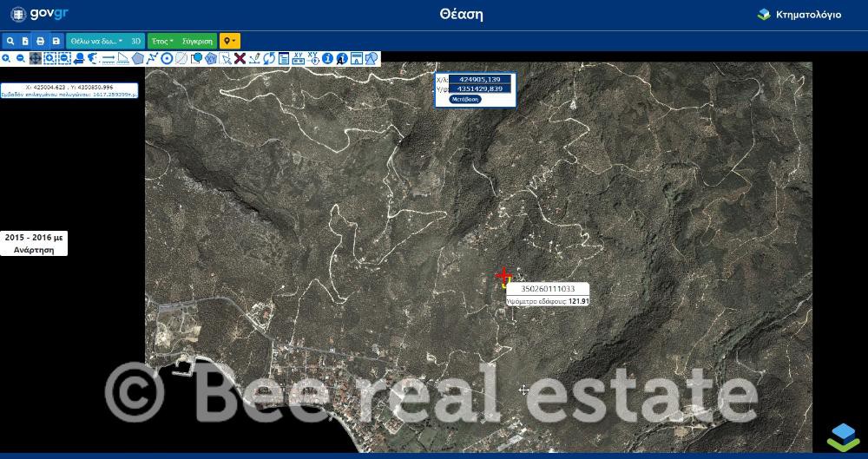Select the XY polygon coordinates tool

tap(210, 59)
